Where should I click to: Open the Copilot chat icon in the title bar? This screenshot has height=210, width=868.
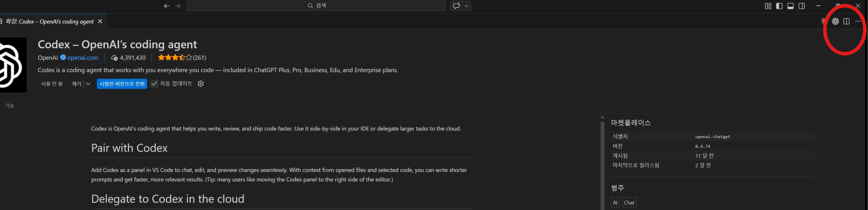[457, 6]
